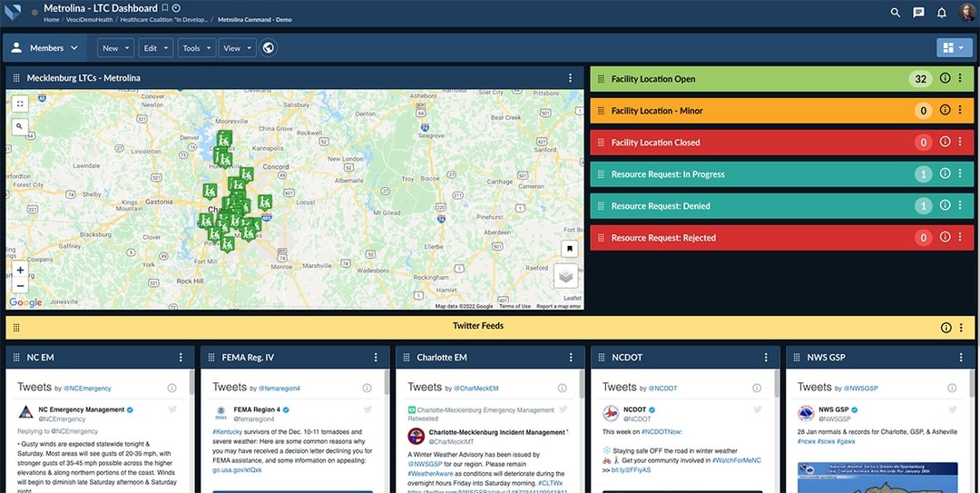Open options menu for Resource Request: Denied
Screen dimensions: 980x493
pyautogui.click(x=960, y=205)
